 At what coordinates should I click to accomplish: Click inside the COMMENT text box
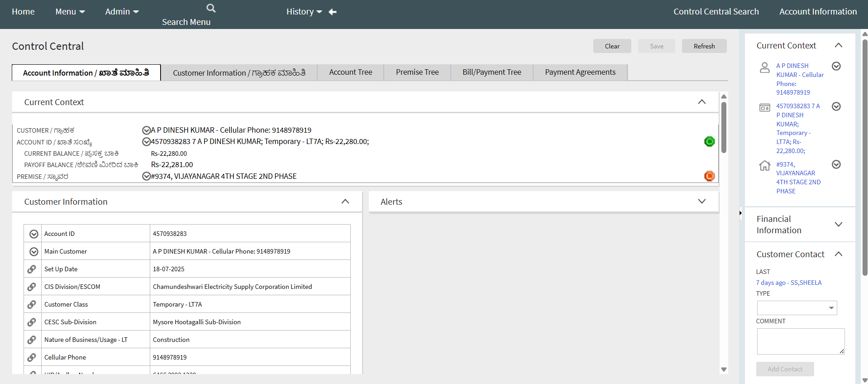tap(800, 341)
